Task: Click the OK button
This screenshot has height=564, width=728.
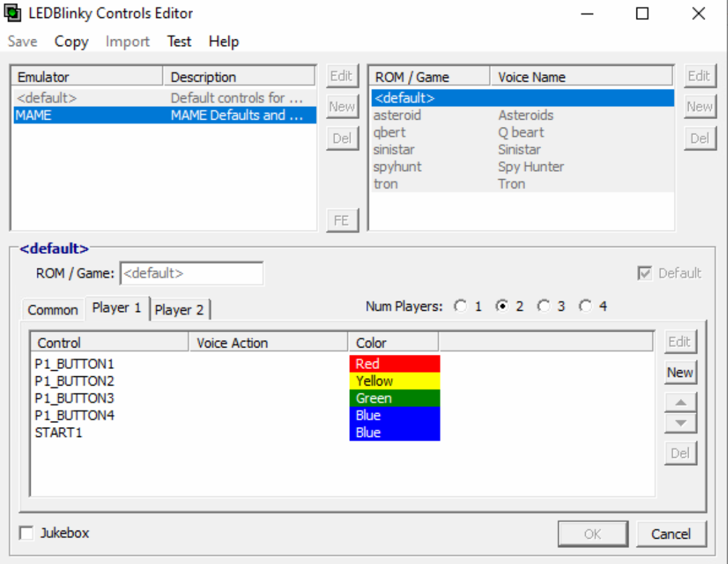Action: (x=592, y=535)
